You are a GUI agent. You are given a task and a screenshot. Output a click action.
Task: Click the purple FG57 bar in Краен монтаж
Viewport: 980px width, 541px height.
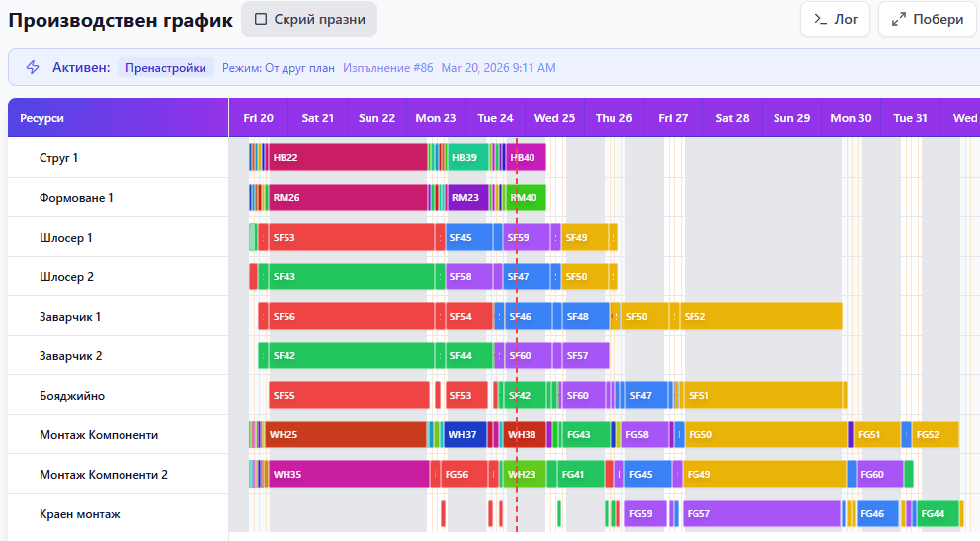[761, 513]
